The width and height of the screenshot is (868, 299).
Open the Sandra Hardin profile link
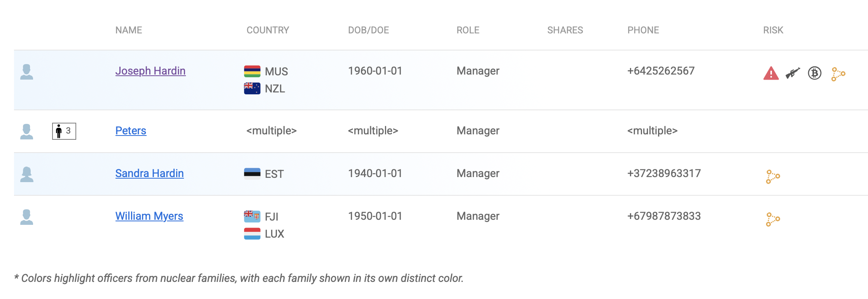[x=149, y=173]
